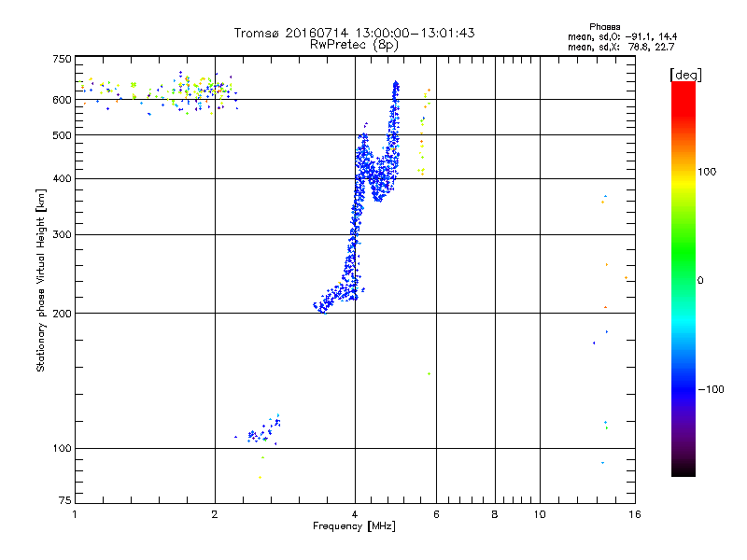The width and height of the screenshot is (747, 560).
Task: Click the y-axis tick label '600'
Action: [x=62, y=100]
